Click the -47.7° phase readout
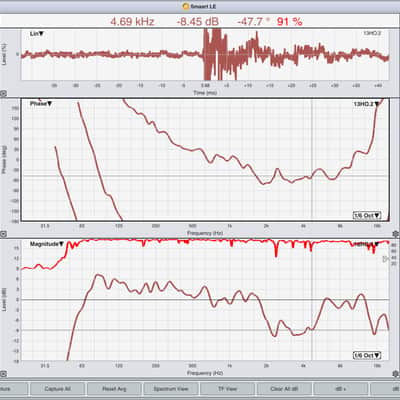 pyautogui.click(x=253, y=22)
